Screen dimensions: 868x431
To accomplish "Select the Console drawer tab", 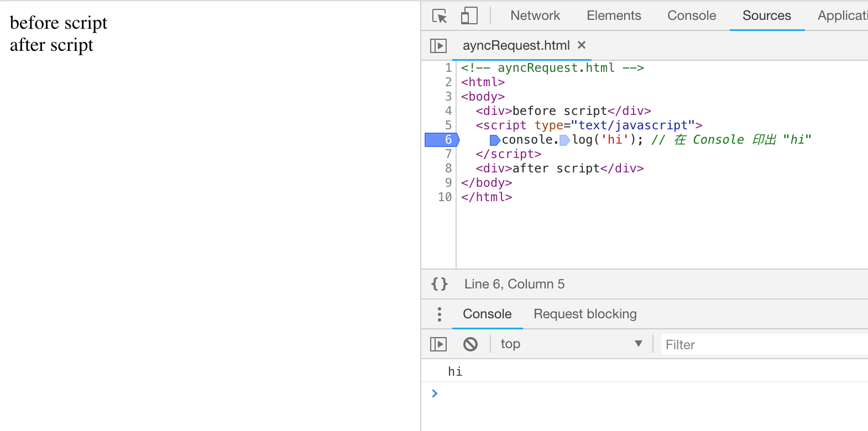I will [x=487, y=314].
